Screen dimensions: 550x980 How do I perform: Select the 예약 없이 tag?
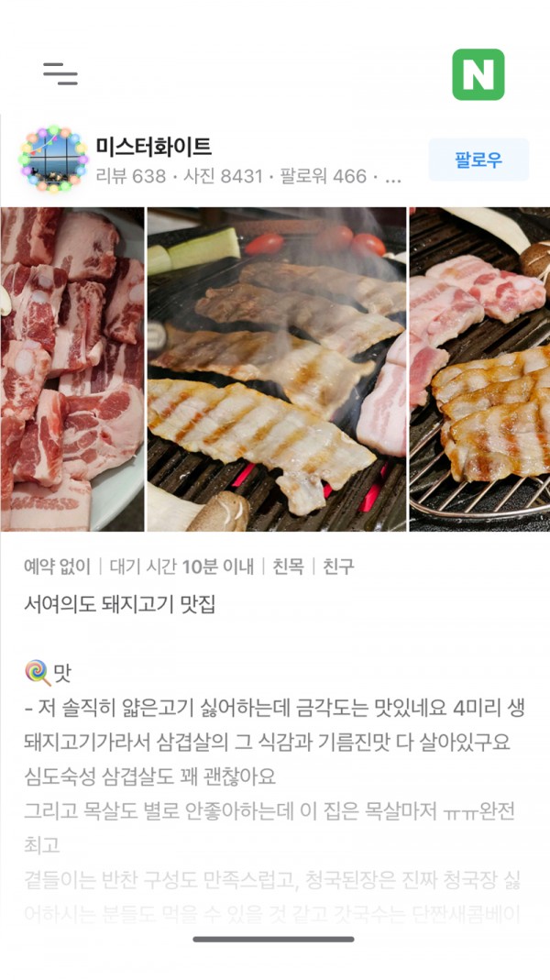pos(57,567)
